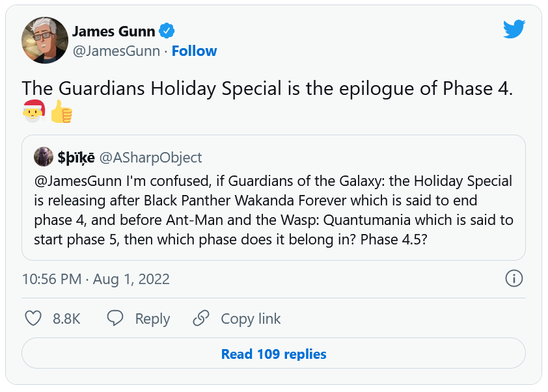This screenshot has width=548, height=392.
Task: Click James Gunn's blue verified badge
Action: (167, 31)
